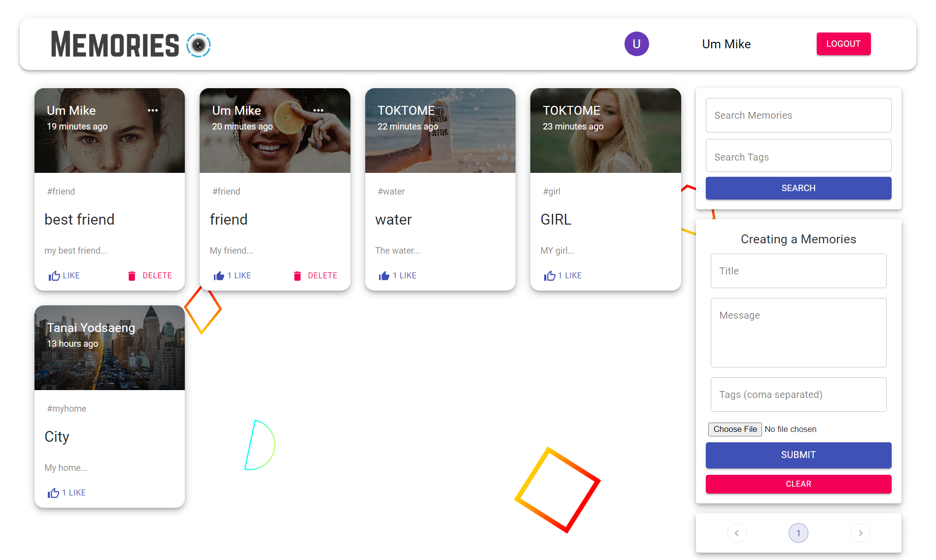
Task: Click the thumbs-up Like icon on best friend card
Action: 54,275
